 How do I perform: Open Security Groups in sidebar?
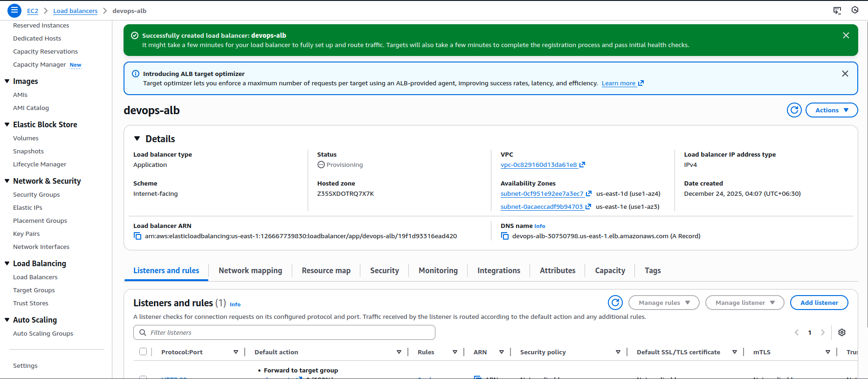(36, 194)
